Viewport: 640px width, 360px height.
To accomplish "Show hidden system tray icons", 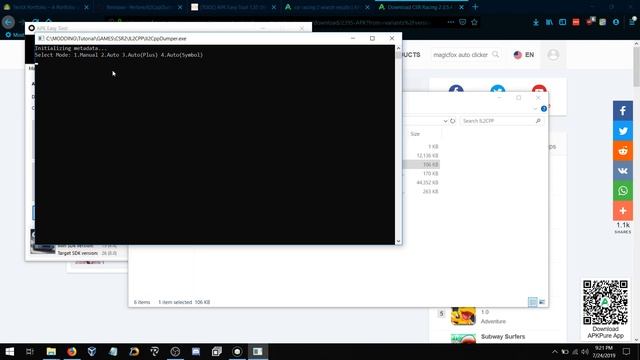I will [554, 351].
